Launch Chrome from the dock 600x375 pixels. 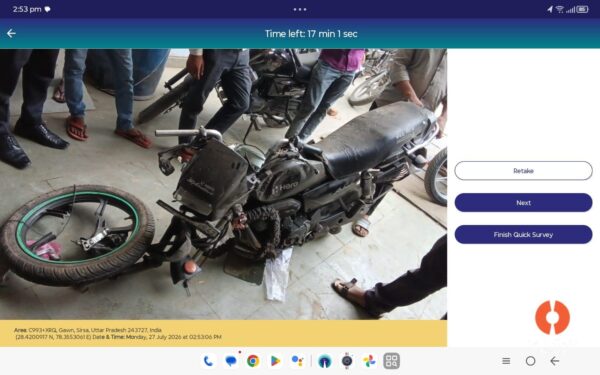[x=253, y=361]
